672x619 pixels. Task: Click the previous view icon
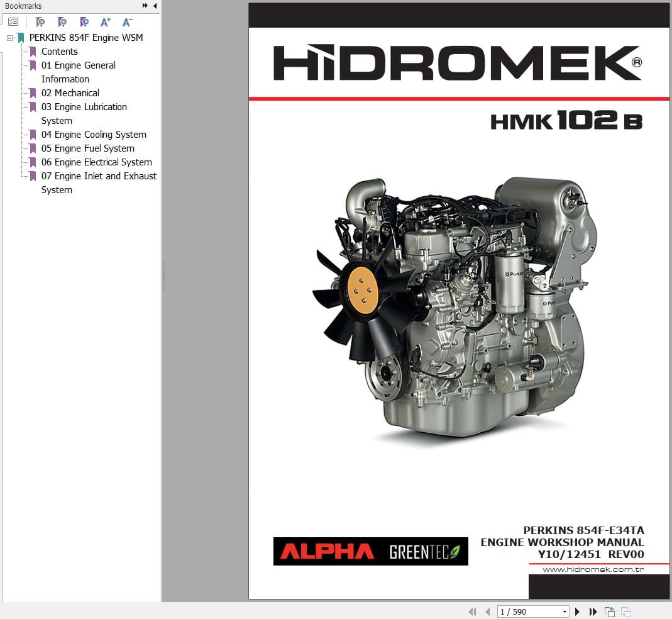pyautogui.click(x=609, y=611)
